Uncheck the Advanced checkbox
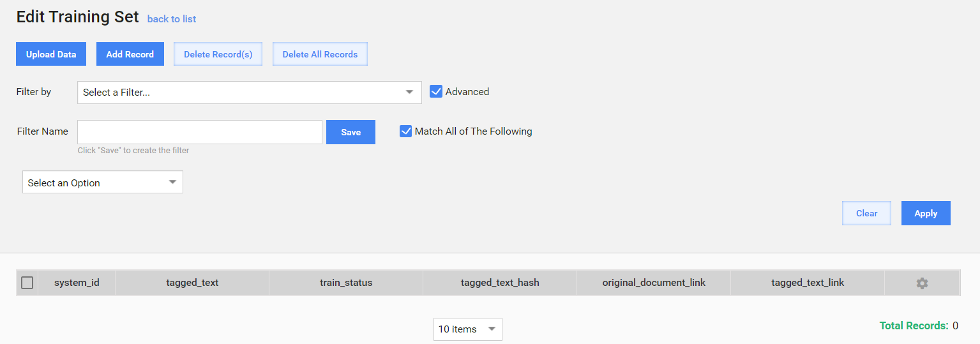Viewport: 980px width, 344px height. point(436,92)
